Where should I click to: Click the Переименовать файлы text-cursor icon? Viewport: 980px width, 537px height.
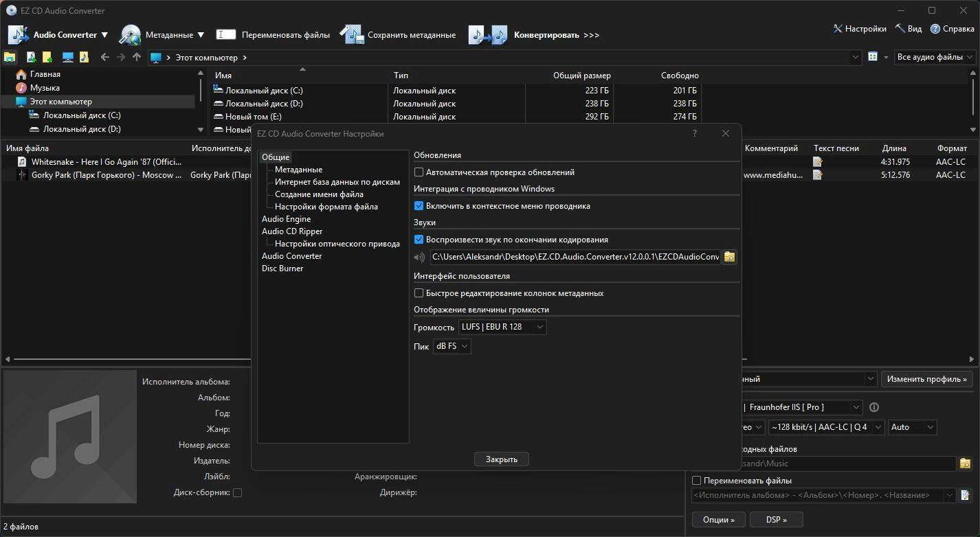tap(225, 34)
